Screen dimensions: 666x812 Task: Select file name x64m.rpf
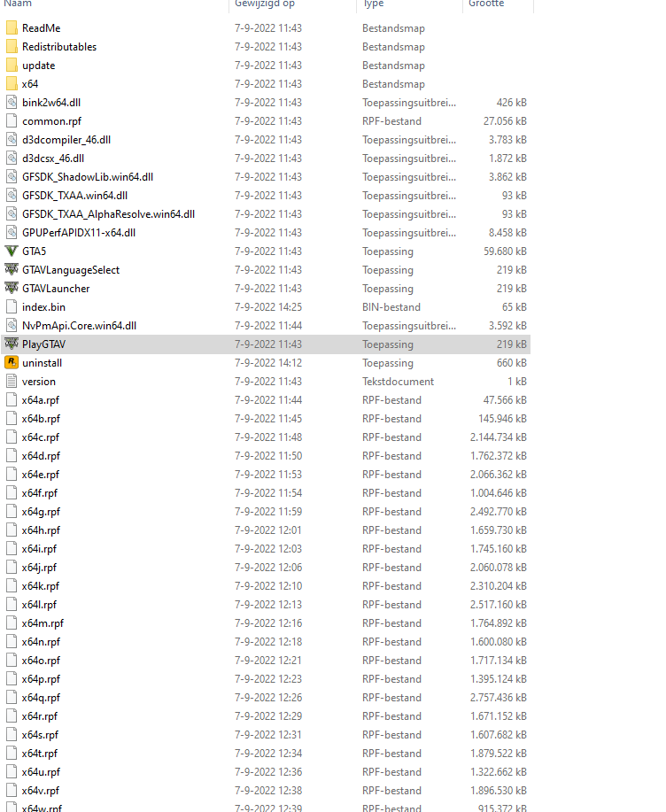click(43, 624)
